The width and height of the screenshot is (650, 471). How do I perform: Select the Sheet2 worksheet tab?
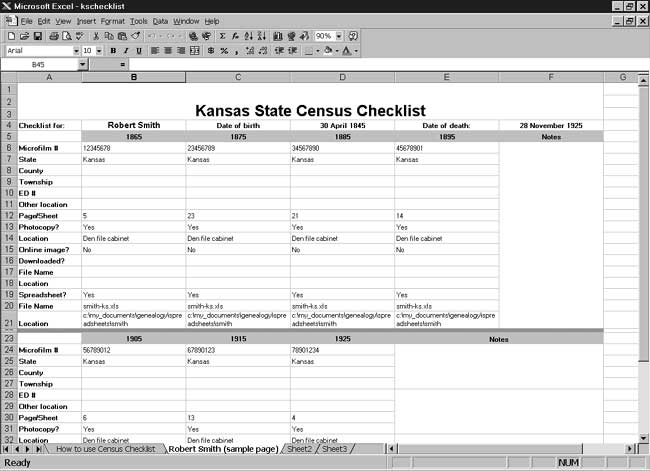tap(298, 449)
